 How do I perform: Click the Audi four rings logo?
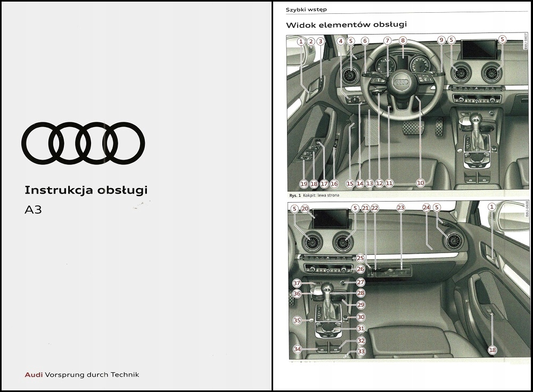click(83, 143)
